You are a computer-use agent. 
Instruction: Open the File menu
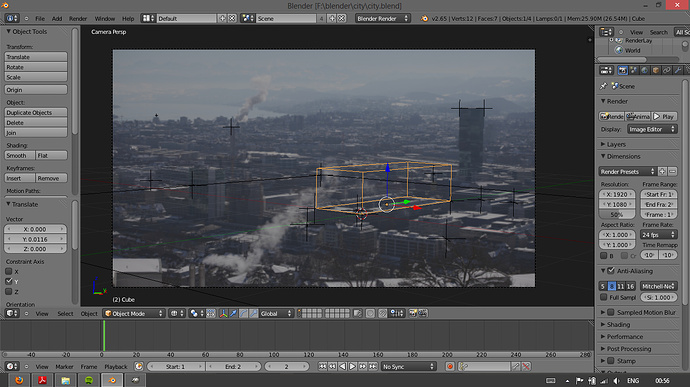(40, 18)
